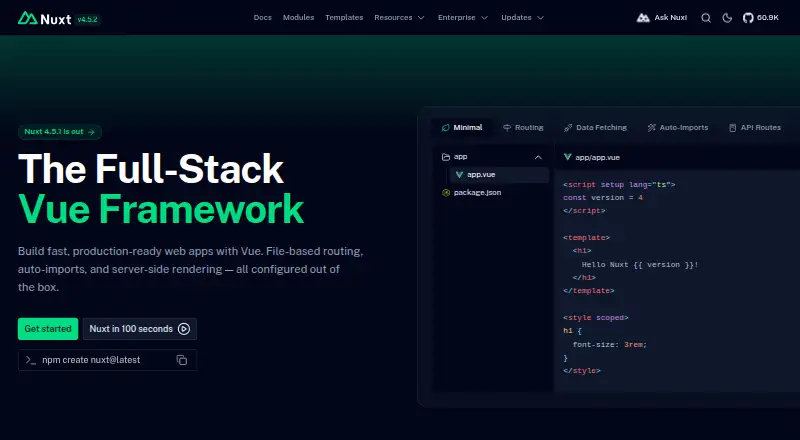The image size is (800, 440).
Task: Go to Modules page
Action: click(x=298, y=17)
